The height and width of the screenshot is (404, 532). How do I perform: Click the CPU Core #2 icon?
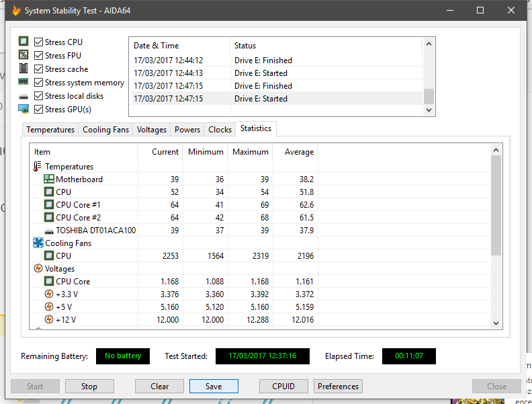tap(49, 217)
